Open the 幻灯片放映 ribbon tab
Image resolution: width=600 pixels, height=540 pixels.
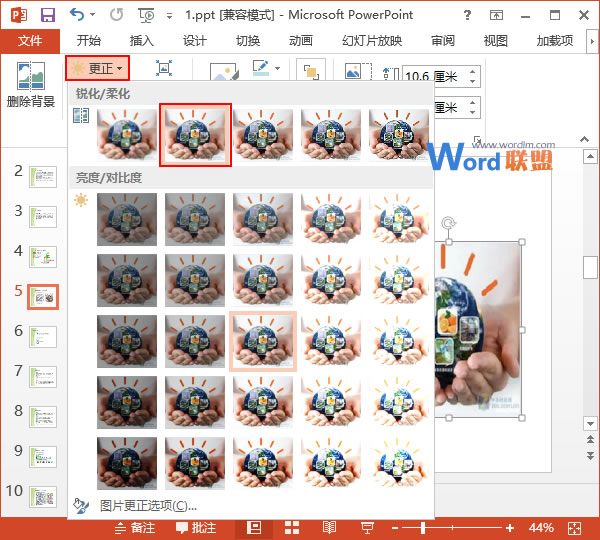coord(372,41)
